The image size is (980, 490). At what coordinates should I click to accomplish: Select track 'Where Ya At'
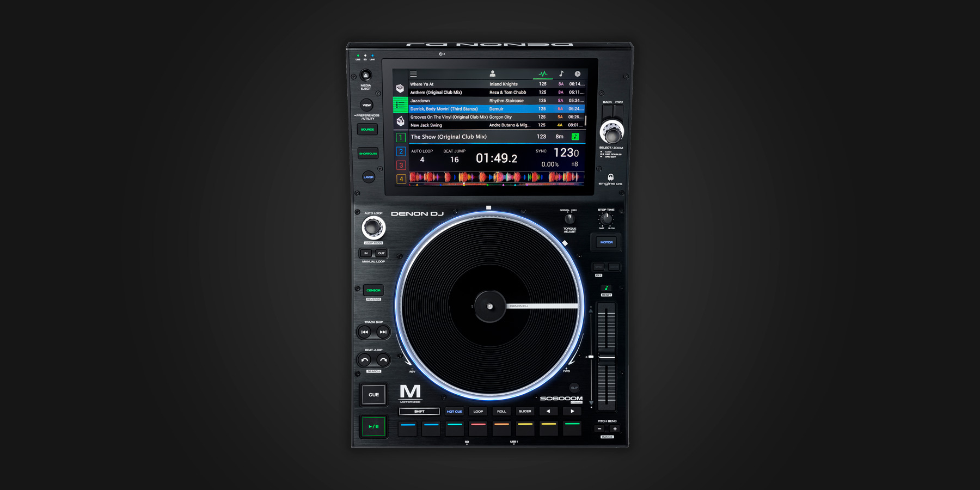pyautogui.click(x=497, y=84)
